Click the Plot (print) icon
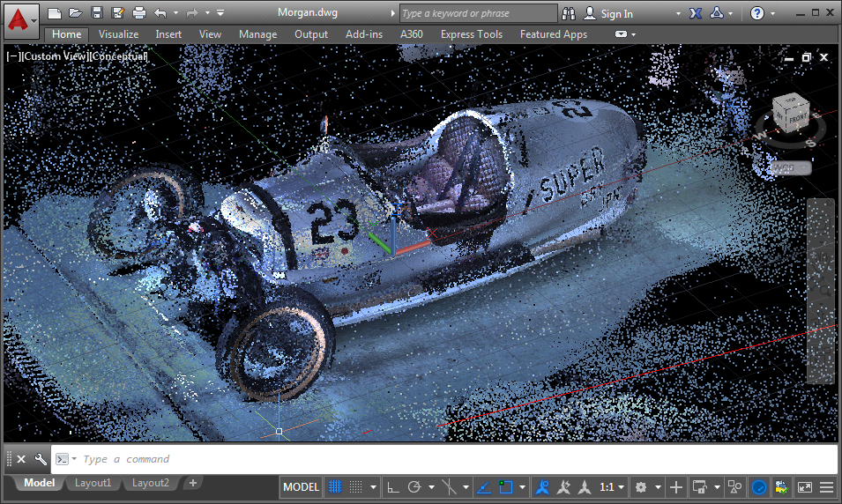This screenshot has width=842, height=504. (x=139, y=13)
